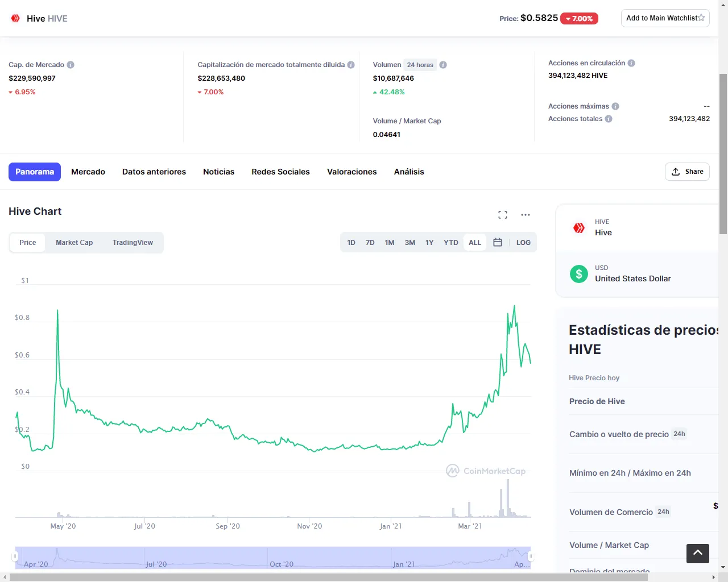728x582 pixels.
Task: Open the Datos anteriores tab
Action: (x=154, y=172)
